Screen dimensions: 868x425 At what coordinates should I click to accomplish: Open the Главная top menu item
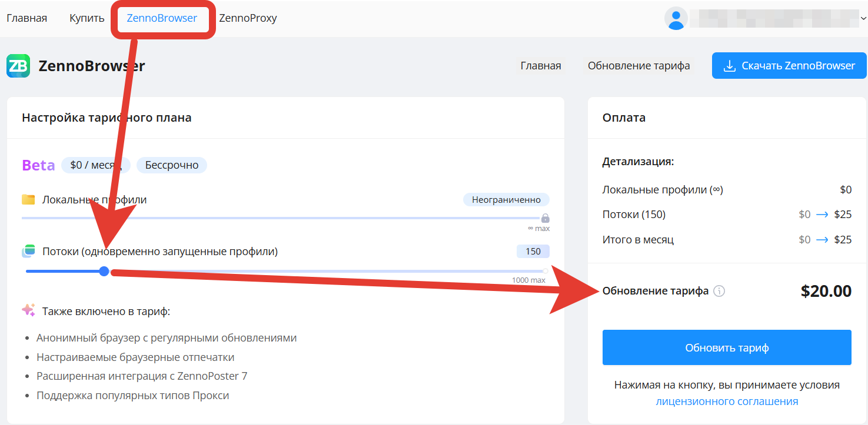[x=26, y=18]
